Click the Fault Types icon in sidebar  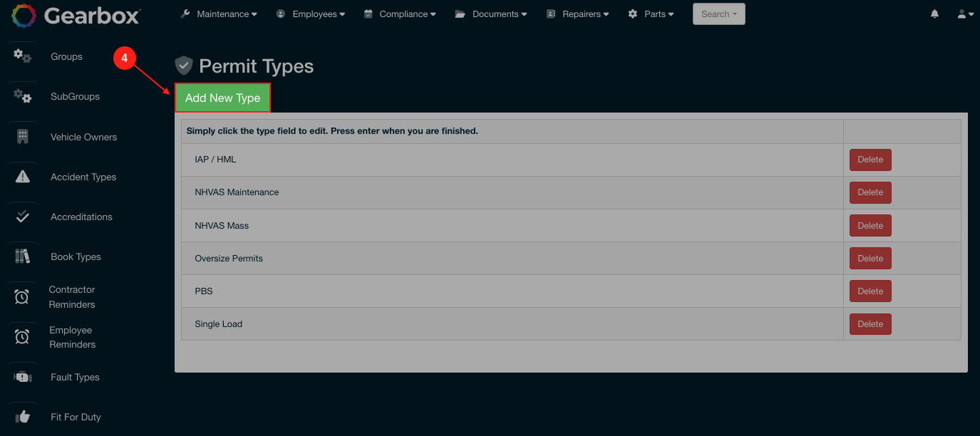23,377
